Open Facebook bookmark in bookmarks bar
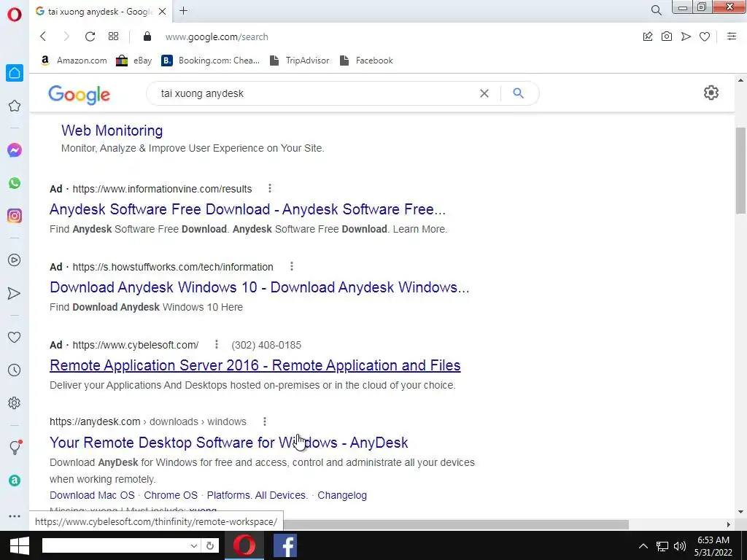Viewport: 747px width, 560px height. coord(366,61)
